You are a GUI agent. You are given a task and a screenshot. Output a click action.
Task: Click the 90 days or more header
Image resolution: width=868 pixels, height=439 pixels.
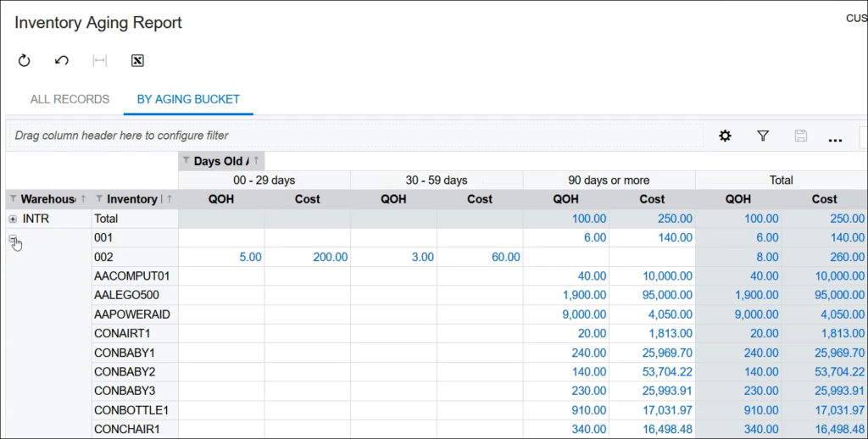(x=609, y=180)
